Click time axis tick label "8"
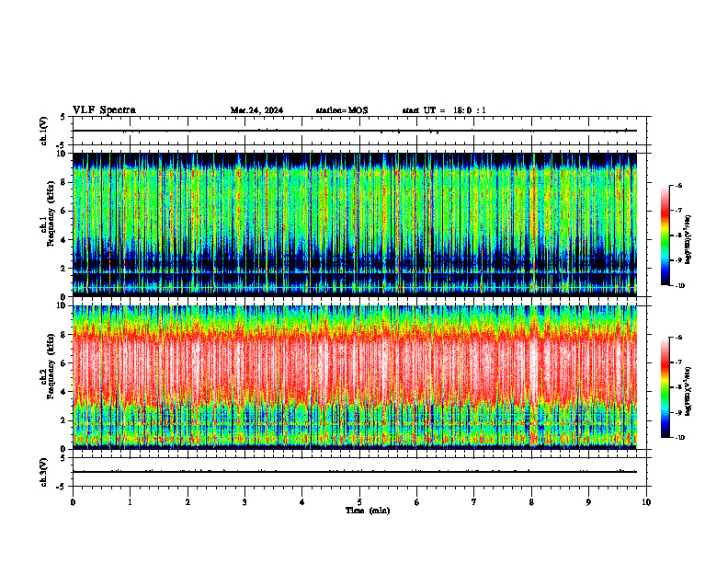Image resolution: width=728 pixels, height=563 pixels. pyautogui.click(x=531, y=502)
